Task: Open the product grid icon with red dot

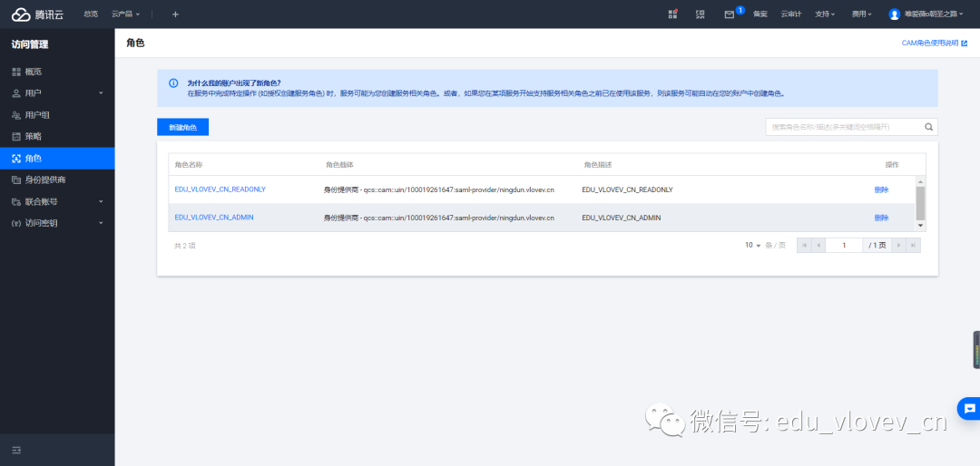Action: 672,14
